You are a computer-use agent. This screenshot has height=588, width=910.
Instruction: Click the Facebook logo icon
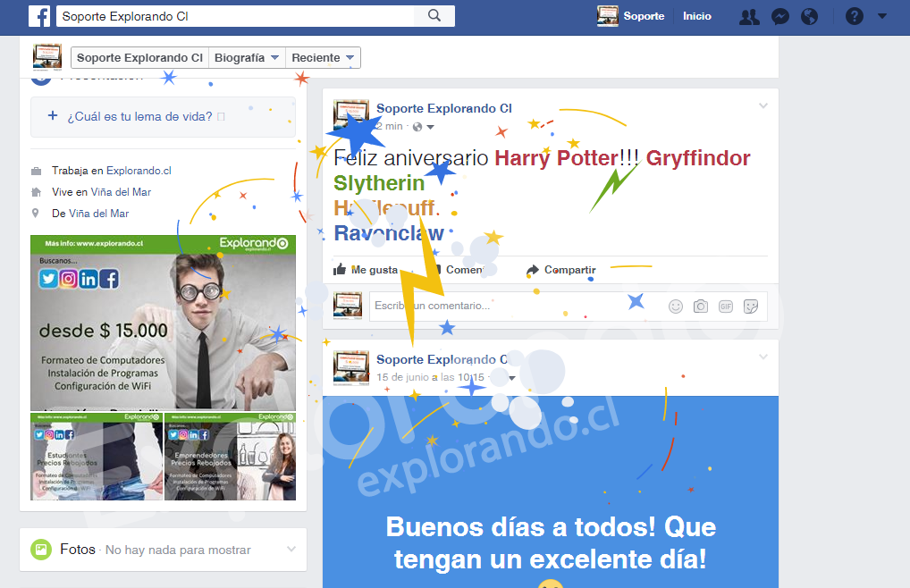coord(39,16)
